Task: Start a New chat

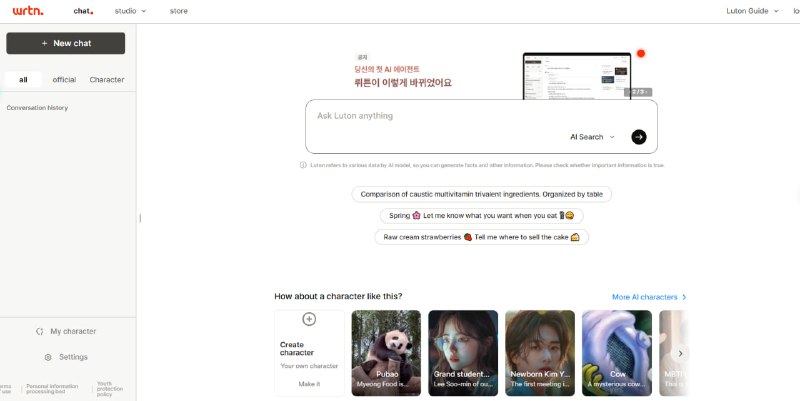Action: 66,43
